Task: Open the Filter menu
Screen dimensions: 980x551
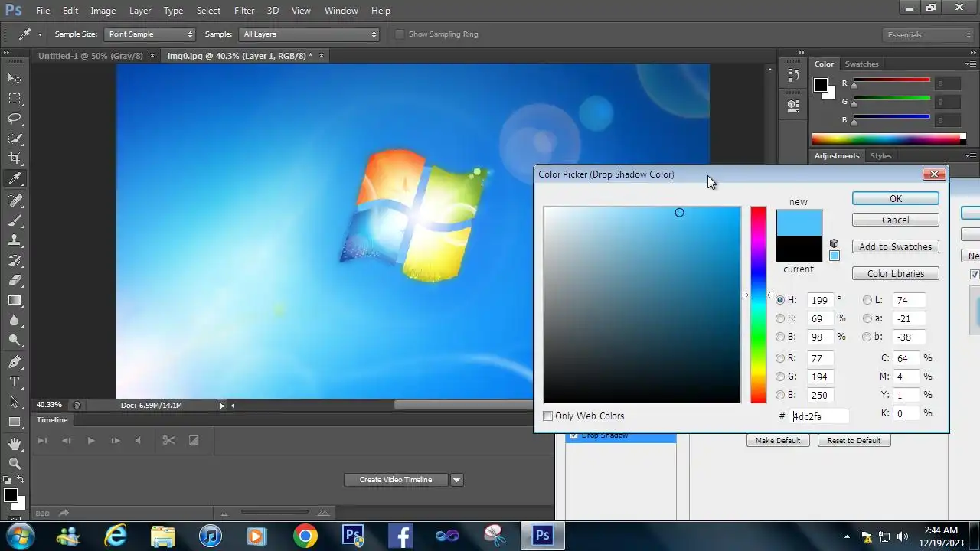Action: point(244,11)
